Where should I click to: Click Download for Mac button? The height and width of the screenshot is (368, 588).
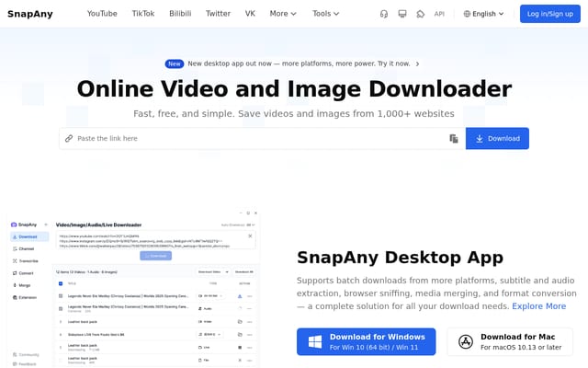click(x=510, y=341)
